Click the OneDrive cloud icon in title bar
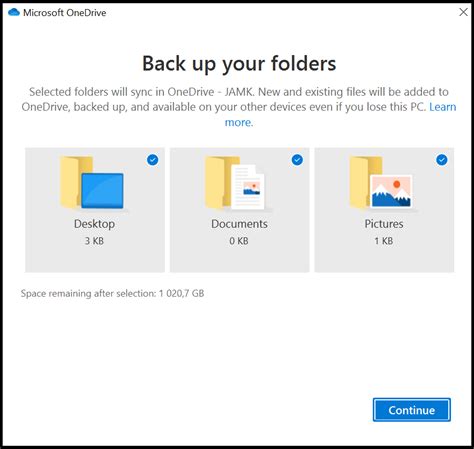 pyautogui.click(x=14, y=13)
